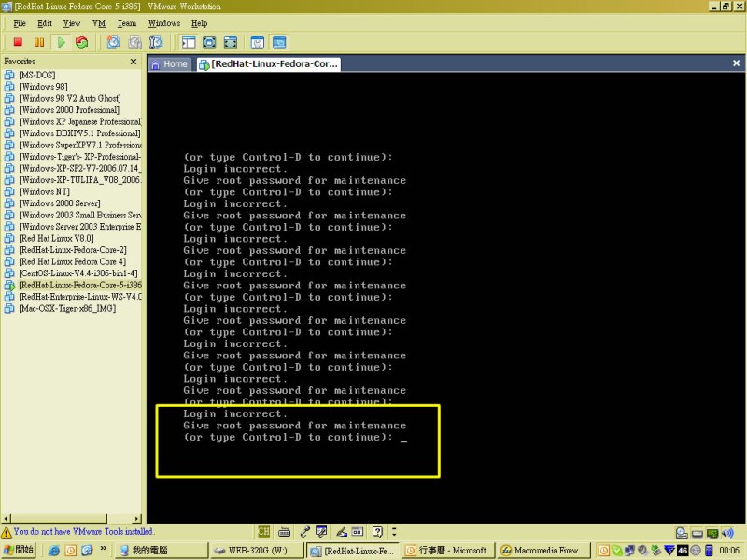
Task: Click the Take Snapshot toolbar icon
Action: pyautogui.click(x=113, y=42)
